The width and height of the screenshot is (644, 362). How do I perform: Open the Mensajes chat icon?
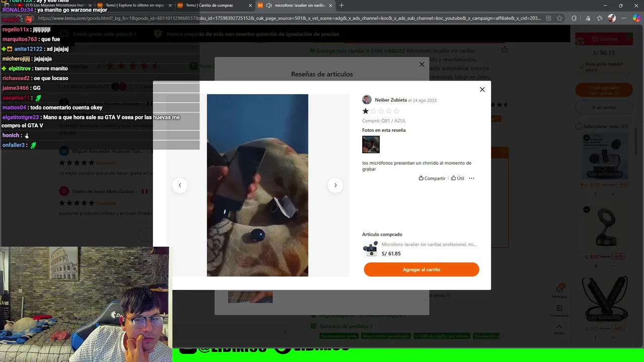559,291
